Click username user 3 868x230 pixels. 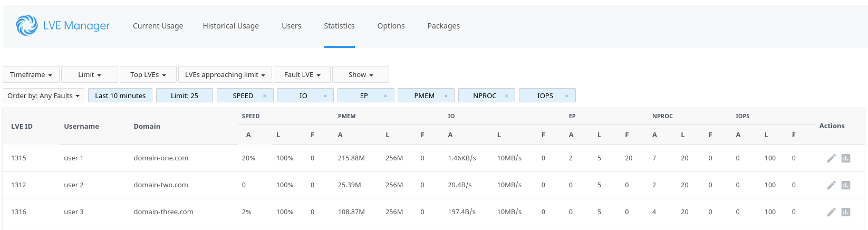click(73, 212)
